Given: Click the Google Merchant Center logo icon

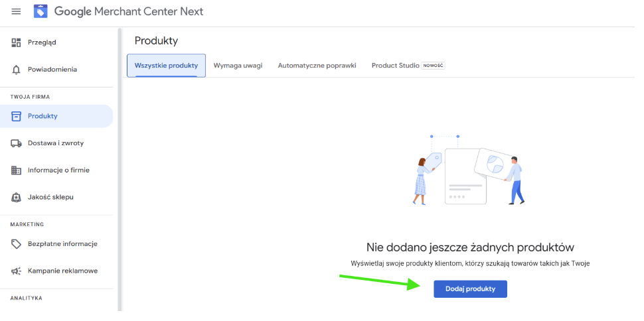Looking at the screenshot, I should pos(40,11).
